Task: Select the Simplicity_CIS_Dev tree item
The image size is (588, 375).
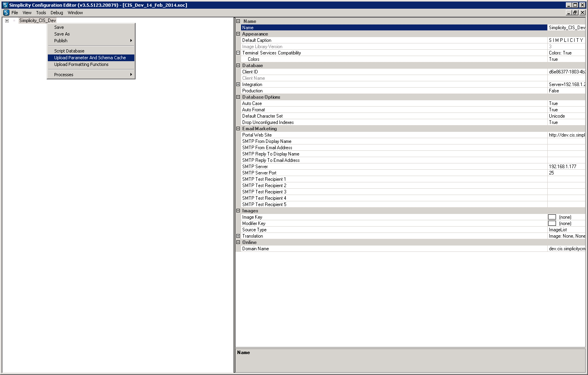Action: (x=38, y=21)
